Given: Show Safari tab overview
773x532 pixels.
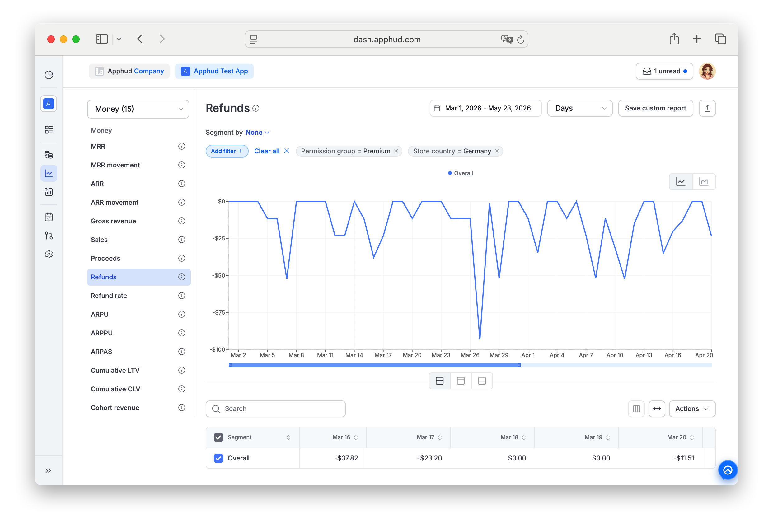Looking at the screenshot, I should (720, 39).
